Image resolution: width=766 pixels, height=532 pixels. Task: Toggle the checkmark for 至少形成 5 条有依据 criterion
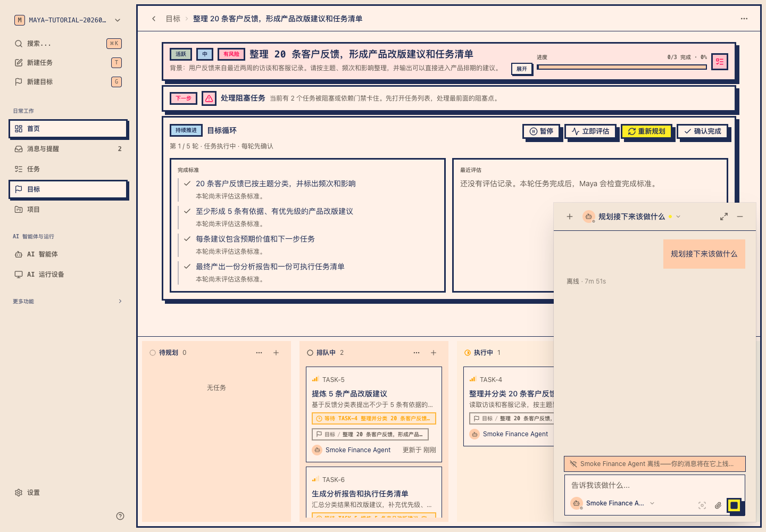click(x=187, y=211)
